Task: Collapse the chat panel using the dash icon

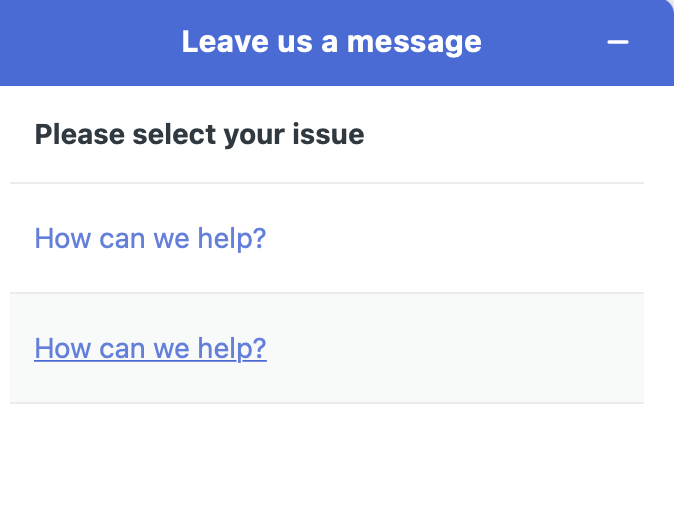Action: 618,42
